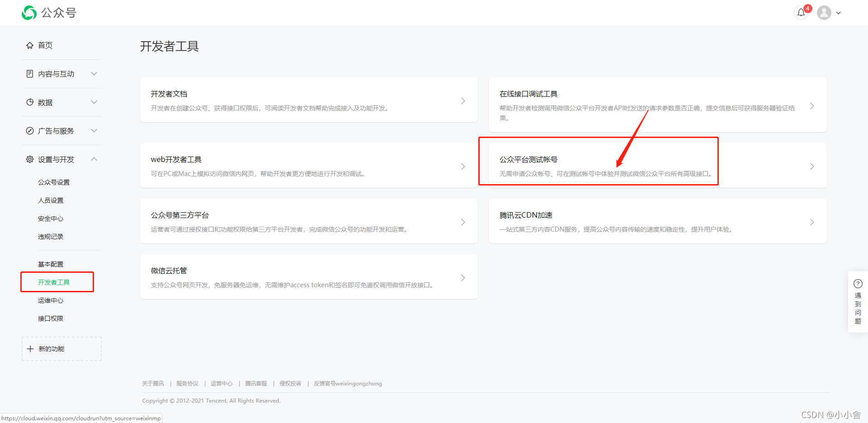Open the 服务协议 footer link
The height and width of the screenshot is (423, 868).
pos(187,384)
